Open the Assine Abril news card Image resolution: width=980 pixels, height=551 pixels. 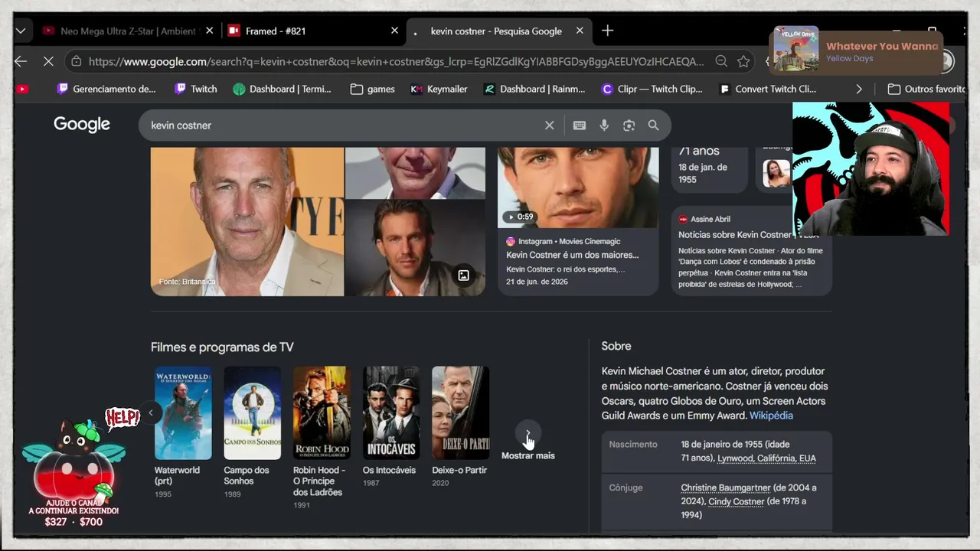[x=752, y=251]
